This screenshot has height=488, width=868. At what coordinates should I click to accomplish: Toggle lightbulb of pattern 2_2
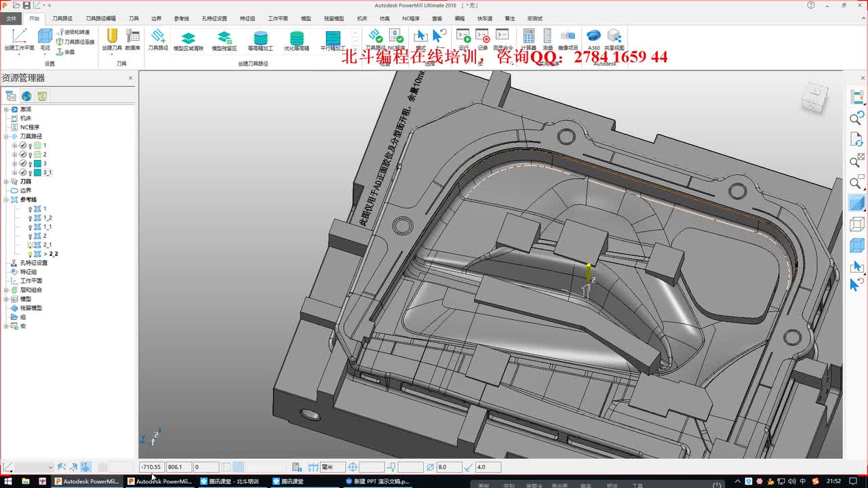30,254
